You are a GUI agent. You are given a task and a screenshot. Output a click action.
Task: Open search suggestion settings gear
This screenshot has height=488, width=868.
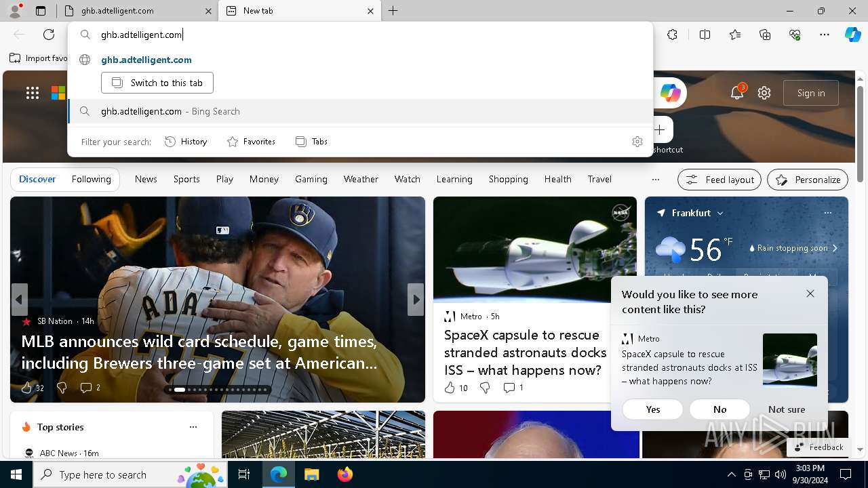(x=637, y=142)
